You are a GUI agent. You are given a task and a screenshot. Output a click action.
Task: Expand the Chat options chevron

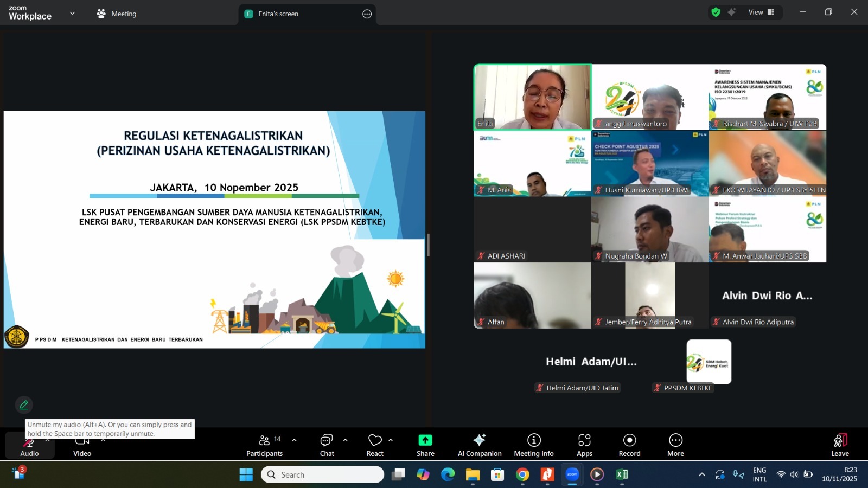(346, 440)
